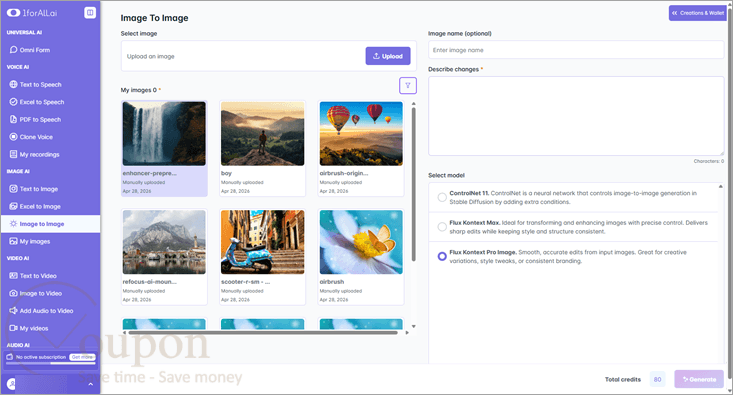Viewport: 733px width, 395px height.
Task: Select the waterfall enhancer-prepre thumbnail
Action: click(x=164, y=134)
